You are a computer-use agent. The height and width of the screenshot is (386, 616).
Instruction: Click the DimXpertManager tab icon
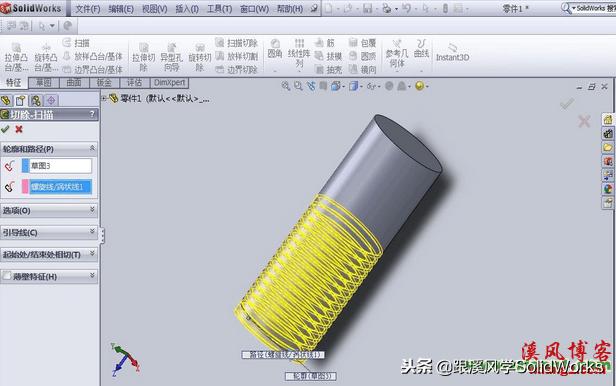coord(51,101)
